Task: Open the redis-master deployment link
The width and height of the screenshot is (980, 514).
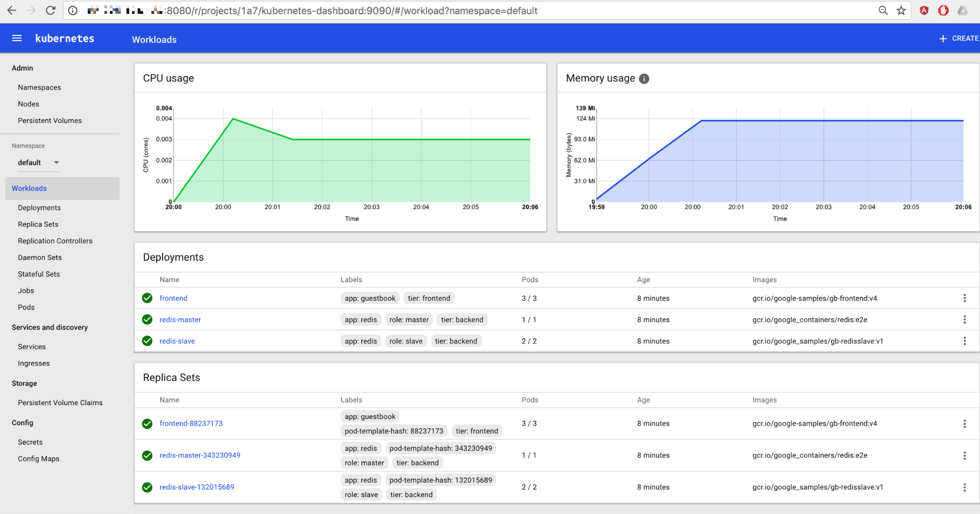Action: [180, 320]
